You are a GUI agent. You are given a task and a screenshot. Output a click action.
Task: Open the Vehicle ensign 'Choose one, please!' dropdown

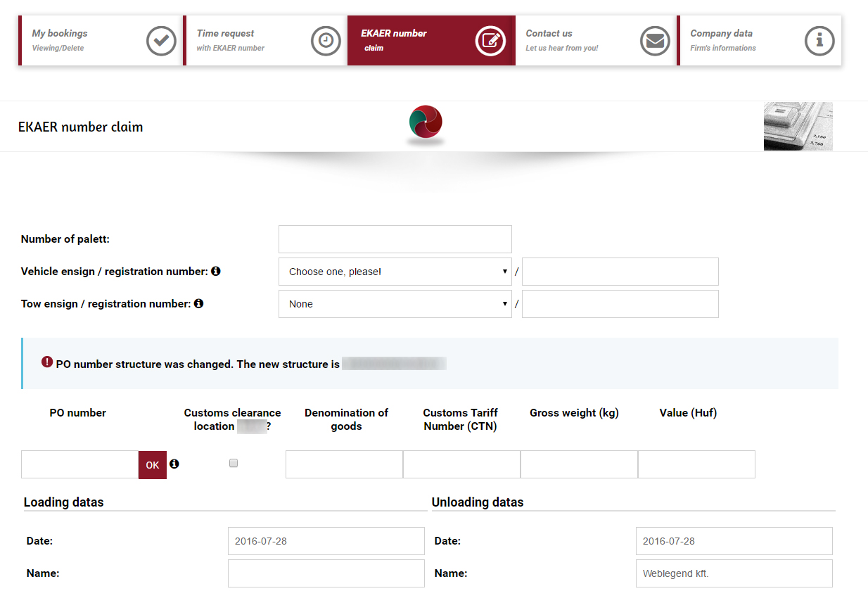point(395,272)
